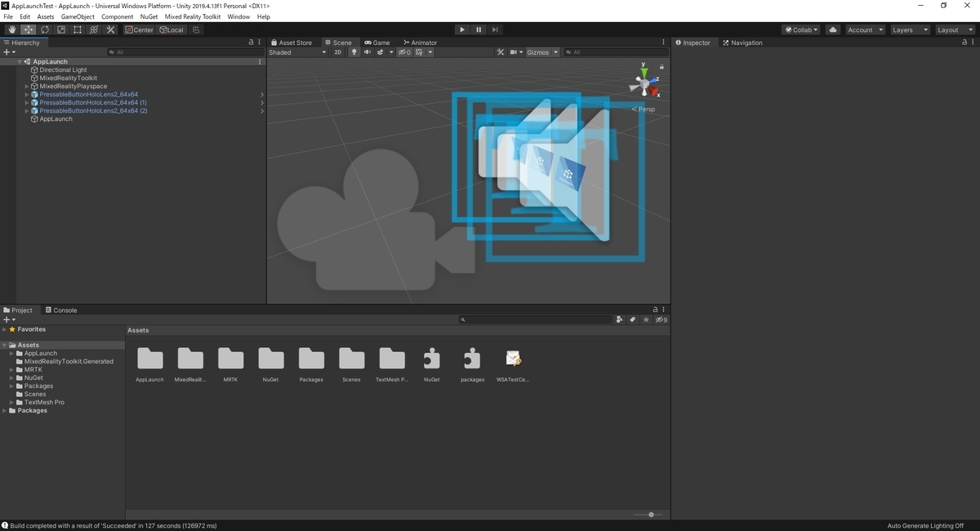Open the custom editor tools button
Screen dimensions: 980x531
tap(110, 29)
